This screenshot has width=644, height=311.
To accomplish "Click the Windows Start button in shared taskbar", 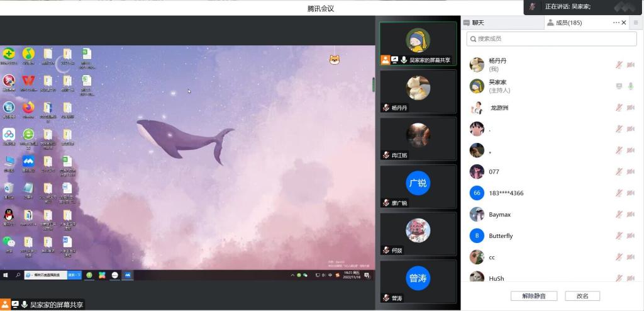I will [x=6, y=275].
